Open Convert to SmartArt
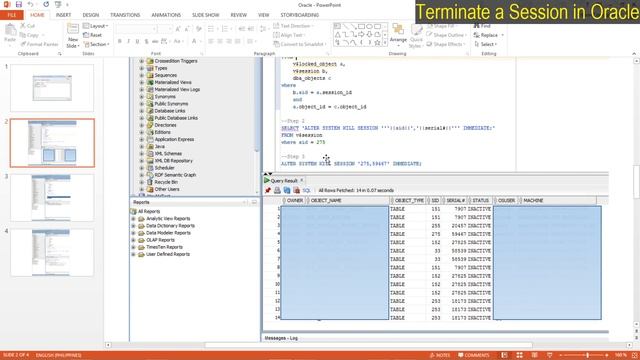Viewport: 640px width, 360px height. (x=300, y=44)
